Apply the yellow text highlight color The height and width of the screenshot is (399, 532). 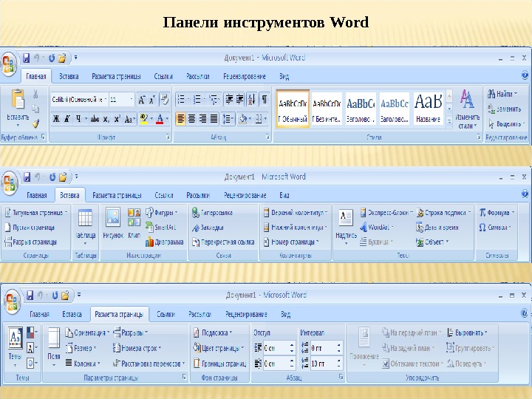pyautogui.click(x=144, y=119)
